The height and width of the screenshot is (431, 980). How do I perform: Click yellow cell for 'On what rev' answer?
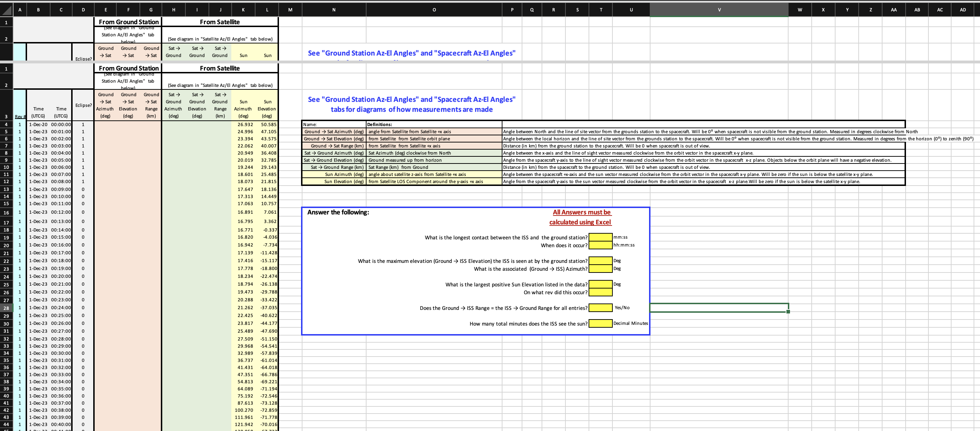[600, 292]
